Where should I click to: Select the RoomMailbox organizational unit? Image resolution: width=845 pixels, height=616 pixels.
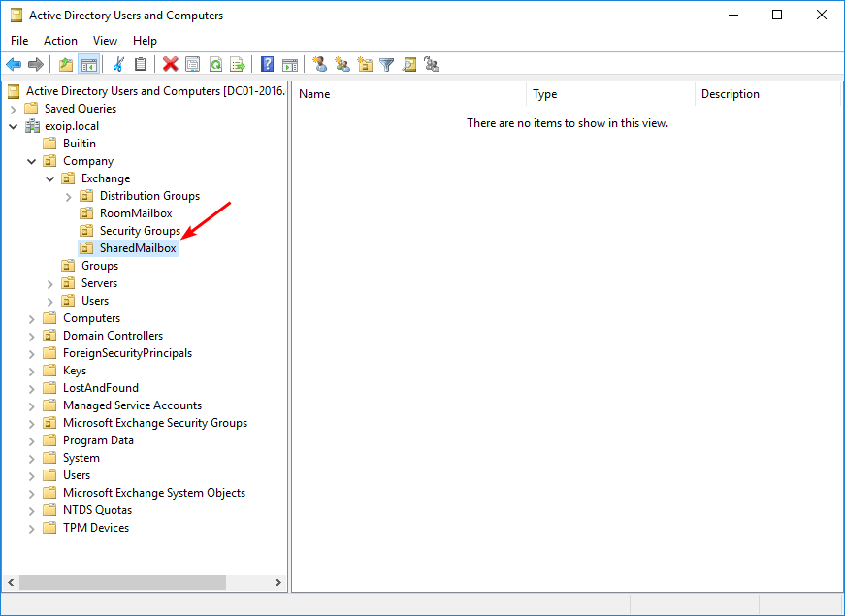pyautogui.click(x=136, y=212)
